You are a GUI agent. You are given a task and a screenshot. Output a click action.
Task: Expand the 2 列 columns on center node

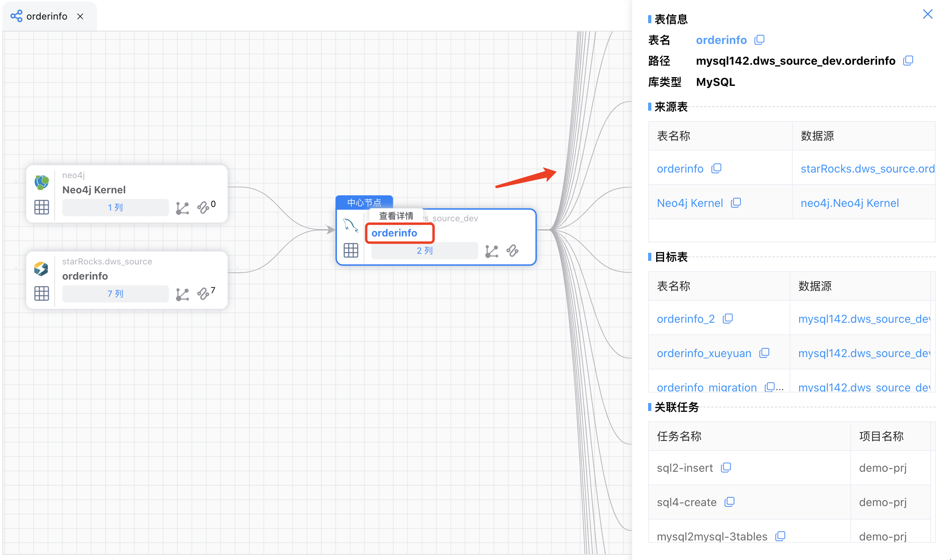(424, 251)
